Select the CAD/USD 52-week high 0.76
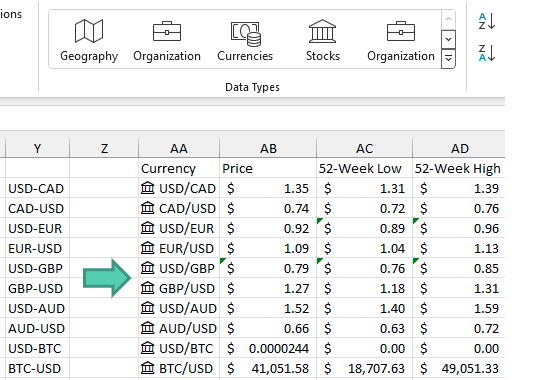 point(459,208)
